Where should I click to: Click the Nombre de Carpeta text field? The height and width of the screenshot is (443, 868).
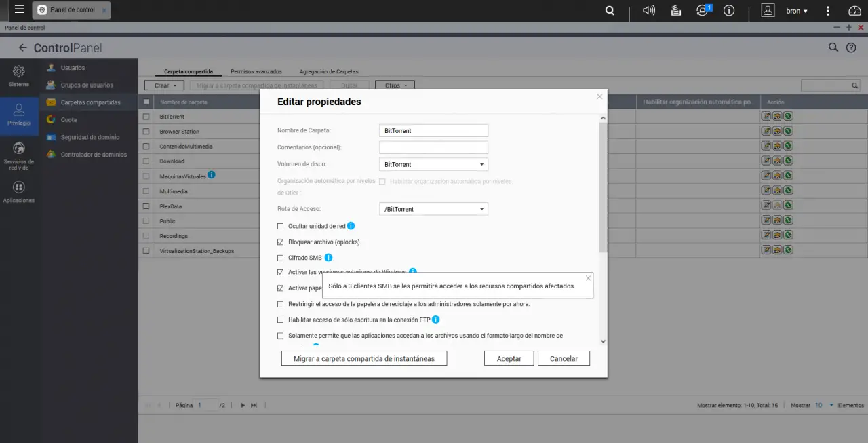[x=433, y=130]
